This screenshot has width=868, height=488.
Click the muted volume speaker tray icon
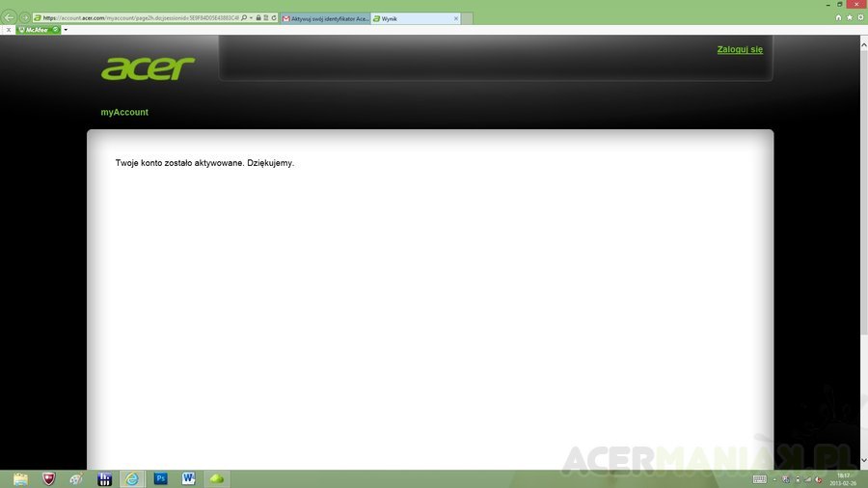819,479
